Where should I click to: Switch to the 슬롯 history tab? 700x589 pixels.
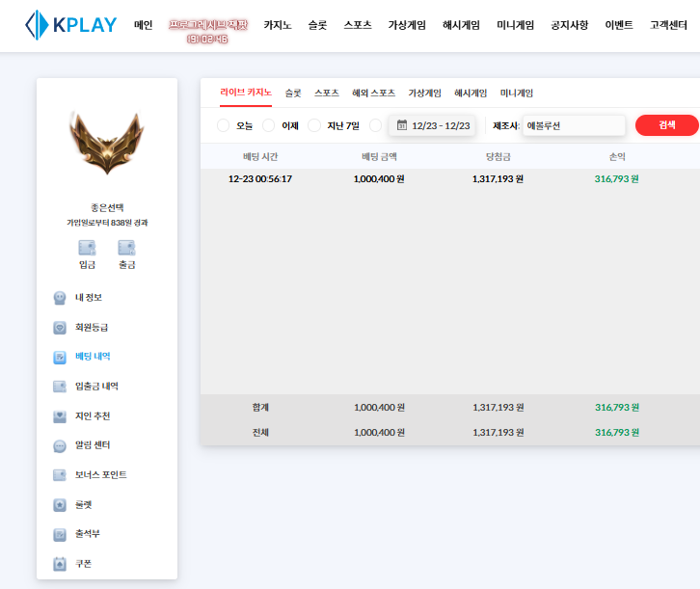[292, 94]
